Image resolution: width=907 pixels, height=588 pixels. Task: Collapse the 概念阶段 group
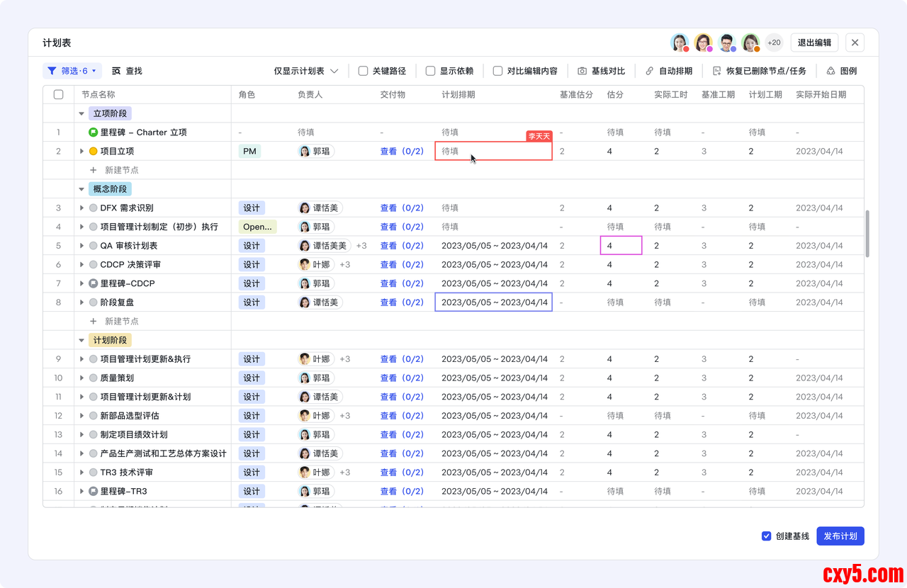tap(81, 189)
